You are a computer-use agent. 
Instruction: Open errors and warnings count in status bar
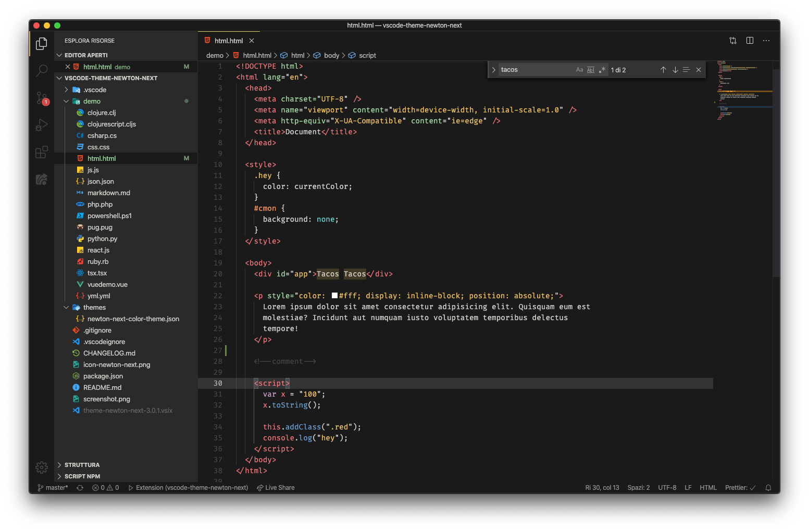106,488
